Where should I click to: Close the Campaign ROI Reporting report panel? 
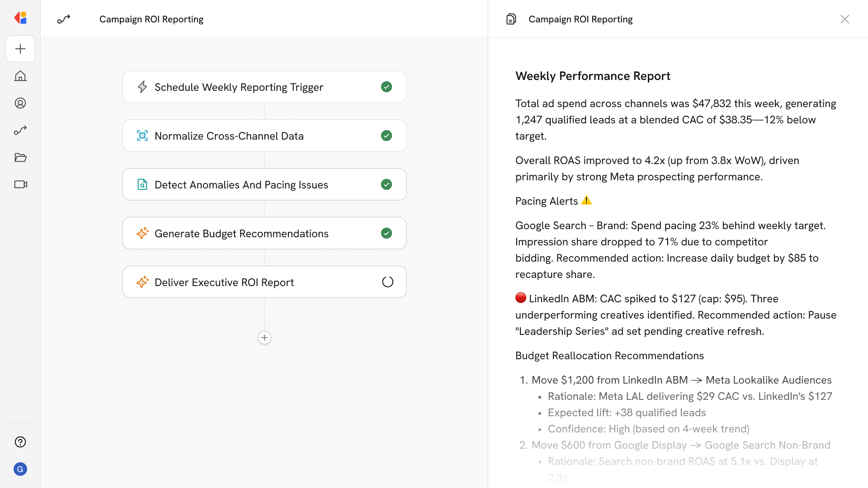pyautogui.click(x=844, y=19)
